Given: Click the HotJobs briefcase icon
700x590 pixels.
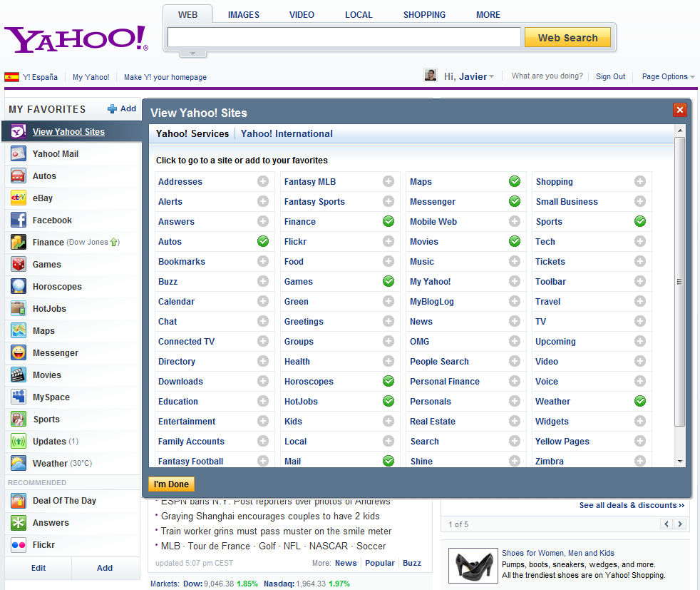Looking at the screenshot, I should coord(19,309).
